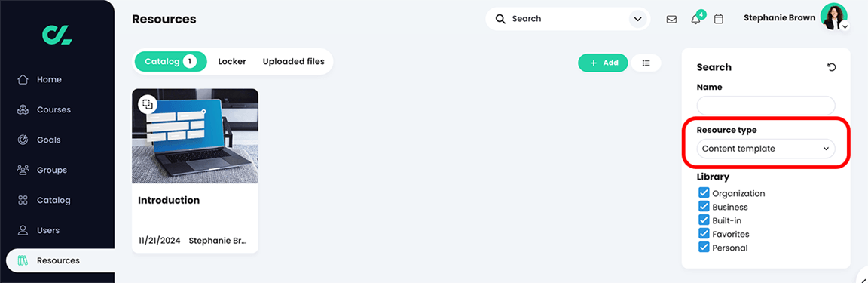Reset the search filters icon
The image size is (868, 283).
[x=832, y=67]
